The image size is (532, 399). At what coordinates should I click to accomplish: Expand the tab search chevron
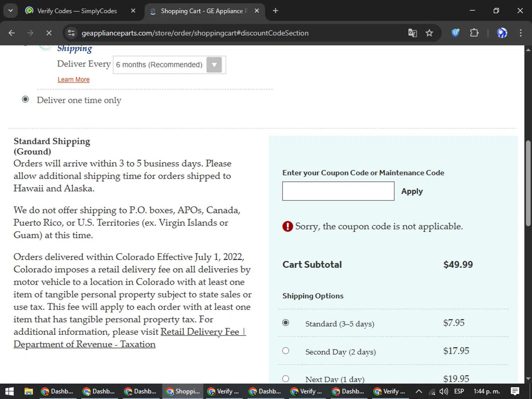click(11, 11)
